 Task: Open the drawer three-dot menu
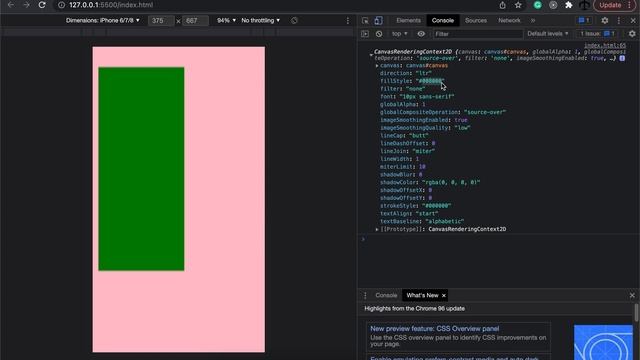coord(365,295)
